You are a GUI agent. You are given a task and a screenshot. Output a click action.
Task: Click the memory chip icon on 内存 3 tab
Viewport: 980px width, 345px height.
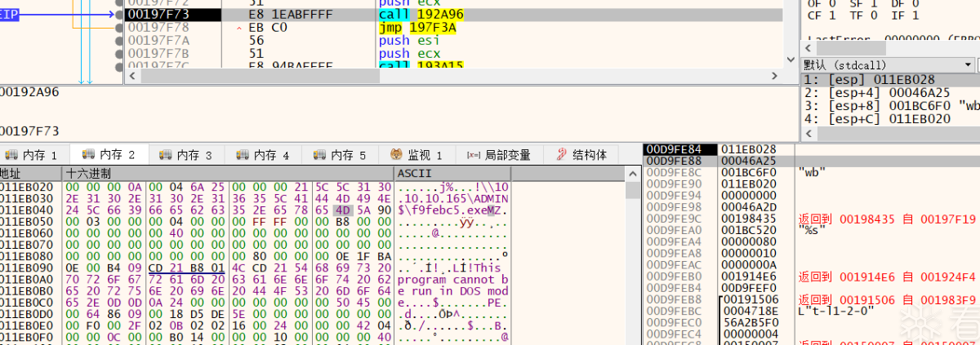click(x=164, y=155)
